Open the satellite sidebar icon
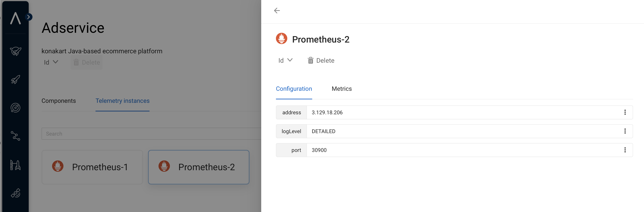This screenshot has width=644, height=212. coord(15,193)
